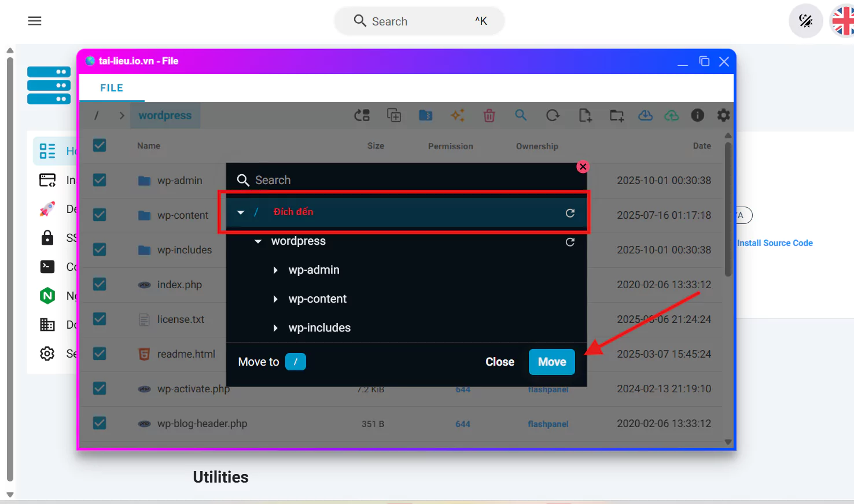Open file manager settings gear icon
Viewport: 854px width, 504px height.
coord(723,116)
